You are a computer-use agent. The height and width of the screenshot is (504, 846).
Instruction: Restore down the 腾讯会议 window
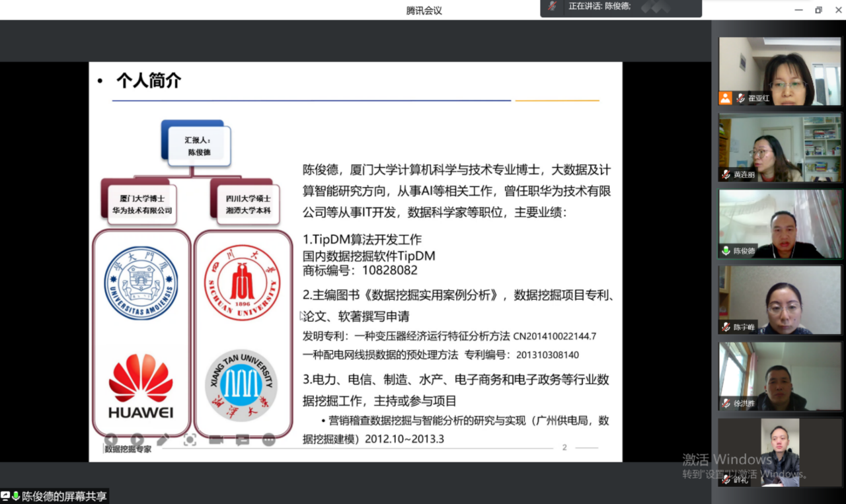(x=818, y=10)
